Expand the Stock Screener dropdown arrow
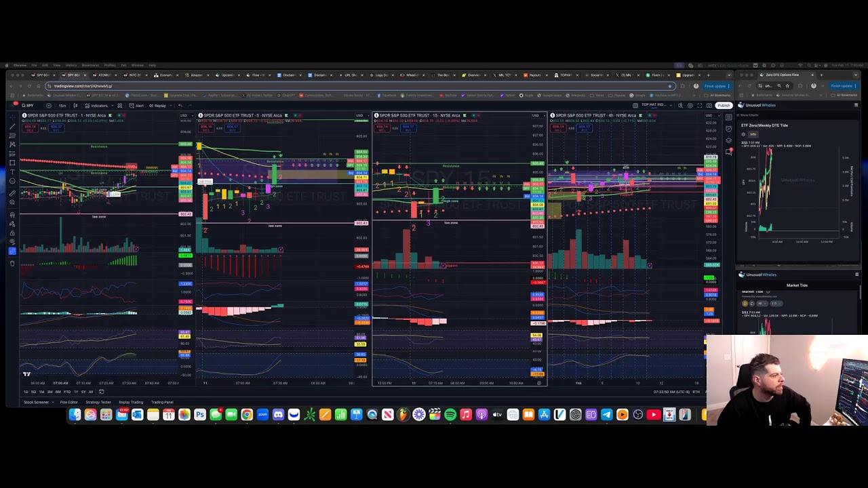The height and width of the screenshot is (488, 868). click(53, 403)
